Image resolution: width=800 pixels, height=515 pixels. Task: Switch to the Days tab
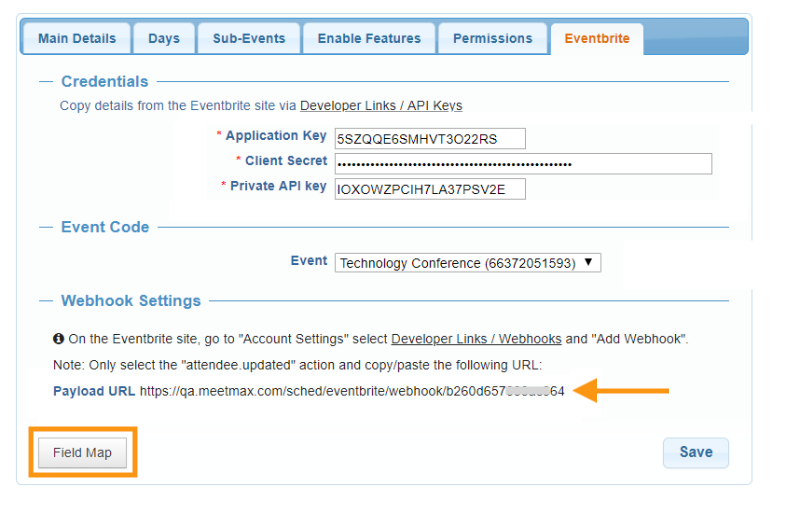click(x=164, y=39)
